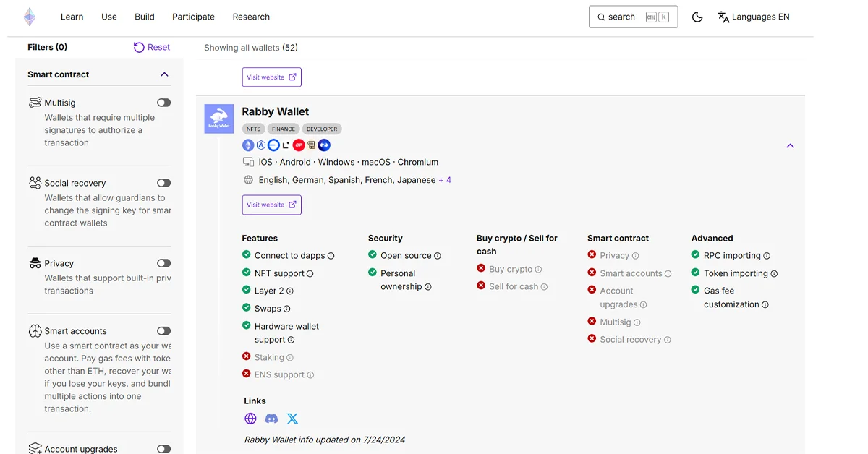Expand the '+ 4' more languages link
This screenshot has width=868, height=454.
[x=445, y=180]
